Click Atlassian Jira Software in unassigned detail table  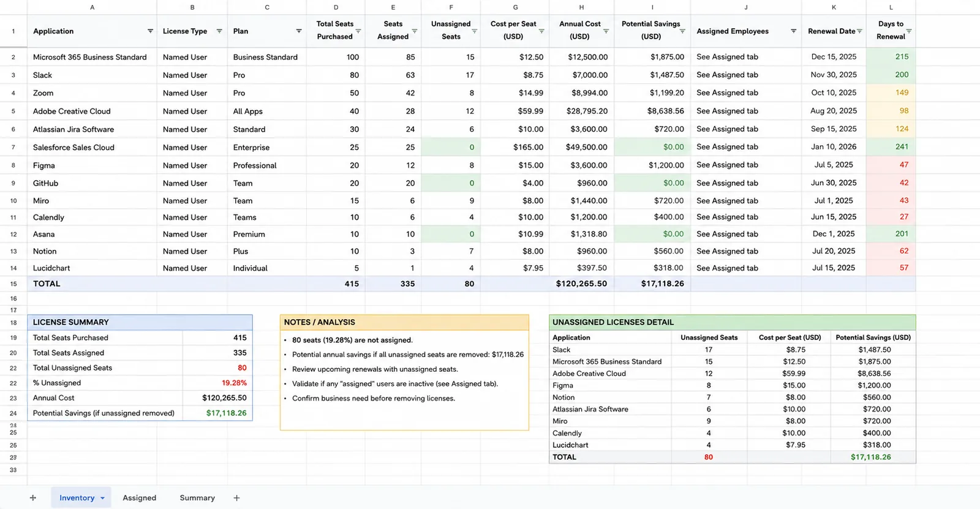coord(590,409)
